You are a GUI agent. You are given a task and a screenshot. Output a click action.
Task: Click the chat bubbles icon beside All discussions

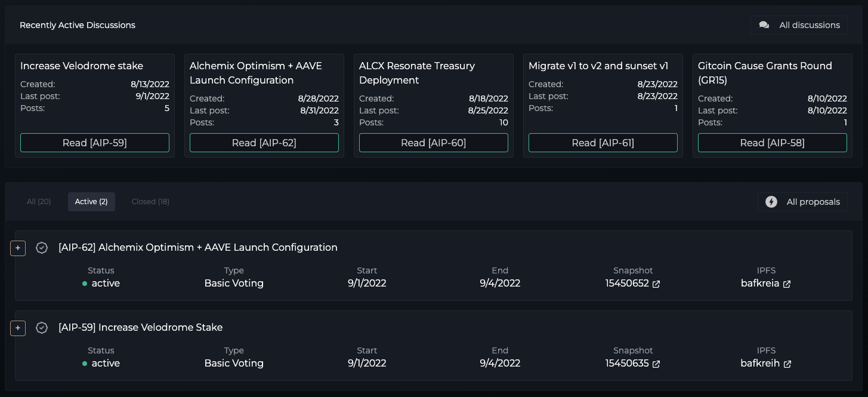pyautogui.click(x=764, y=25)
